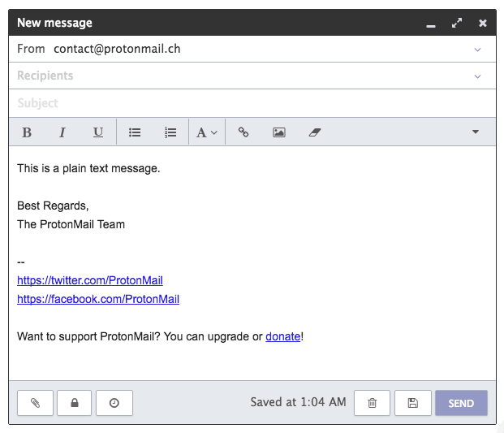
Task: Click the 'This is a plain text message.' line
Action: point(88,168)
